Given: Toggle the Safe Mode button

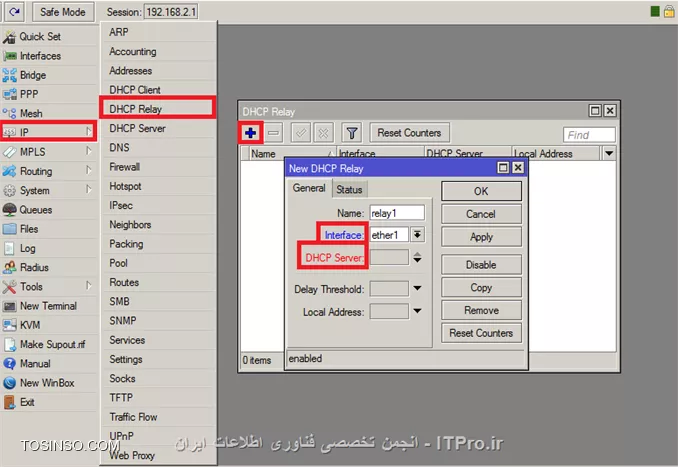Looking at the screenshot, I should point(63,12).
